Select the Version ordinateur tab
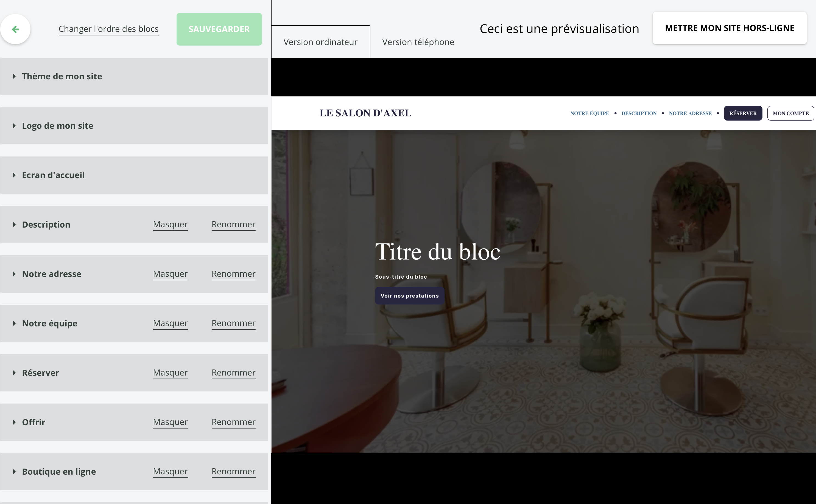Screen dimensions: 816x504 pyautogui.click(x=321, y=42)
